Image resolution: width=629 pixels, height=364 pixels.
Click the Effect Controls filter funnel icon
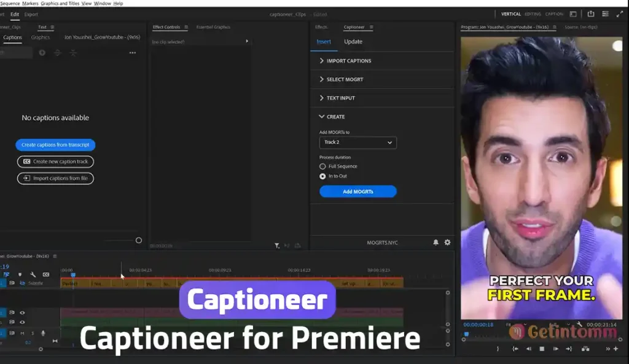(277, 246)
